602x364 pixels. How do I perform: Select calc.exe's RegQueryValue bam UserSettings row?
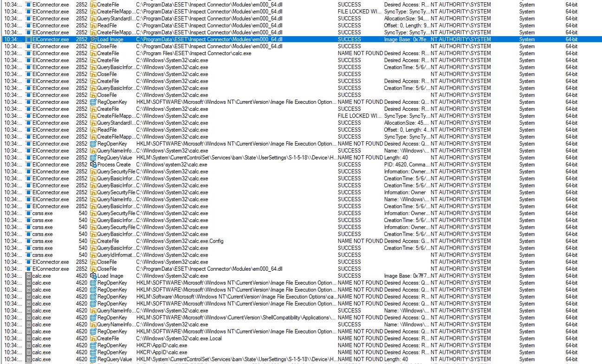coord(235,359)
